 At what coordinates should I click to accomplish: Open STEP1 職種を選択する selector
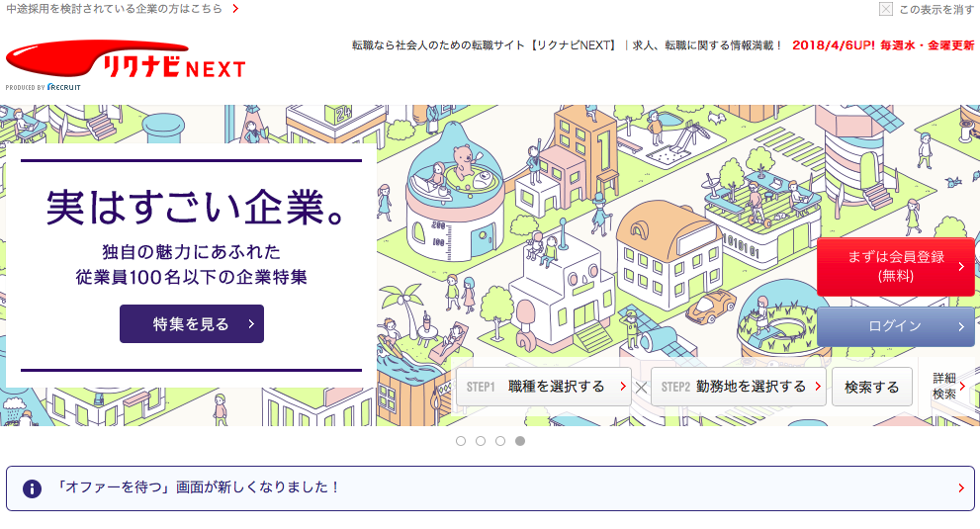click(x=544, y=387)
